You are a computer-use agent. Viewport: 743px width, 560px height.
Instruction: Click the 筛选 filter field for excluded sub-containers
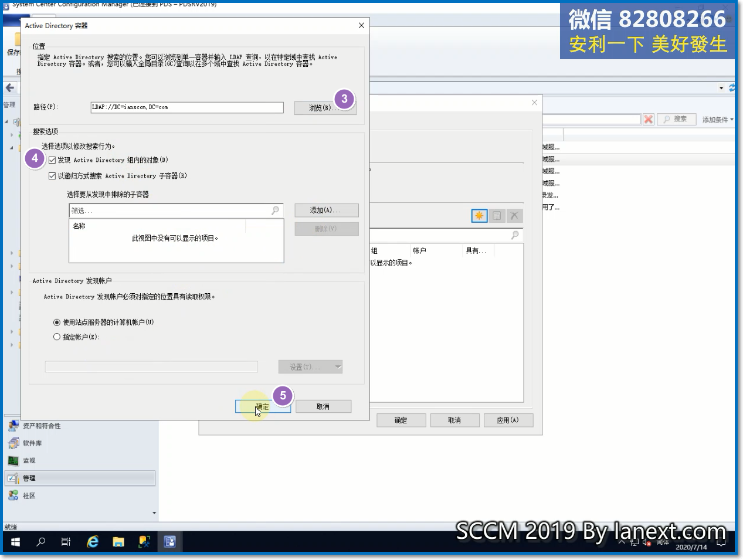(x=176, y=211)
